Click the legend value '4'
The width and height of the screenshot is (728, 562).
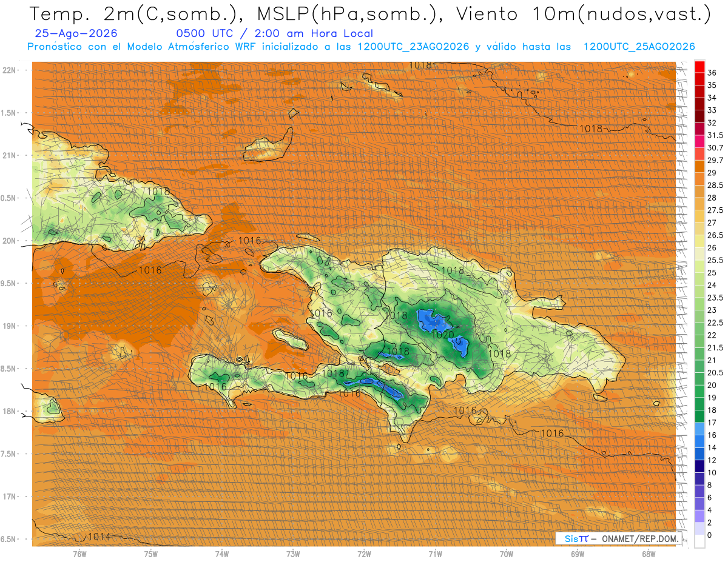710,510
